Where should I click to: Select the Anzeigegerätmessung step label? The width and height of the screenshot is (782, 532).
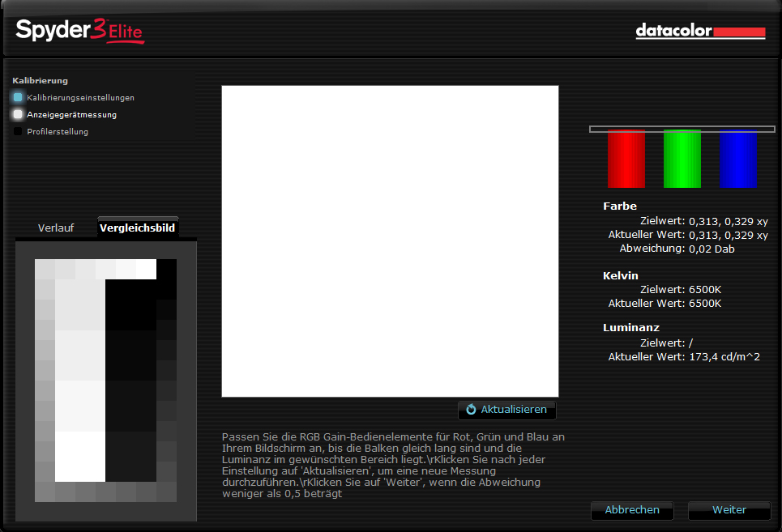pos(71,114)
